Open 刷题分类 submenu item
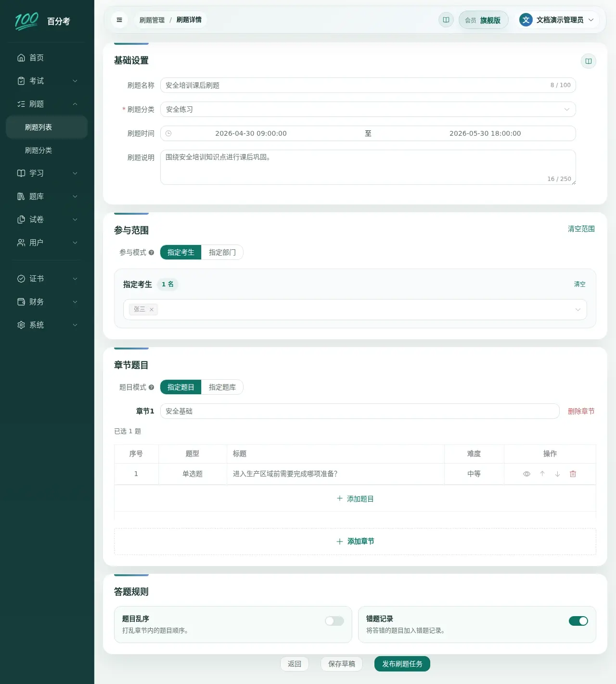The height and width of the screenshot is (684, 616). (x=47, y=150)
